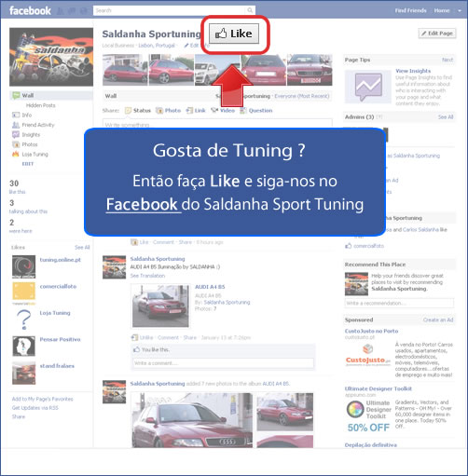Click the Loja Tuning flame icon in the sidebar
The image size is (468, 476).
[16, 154]
